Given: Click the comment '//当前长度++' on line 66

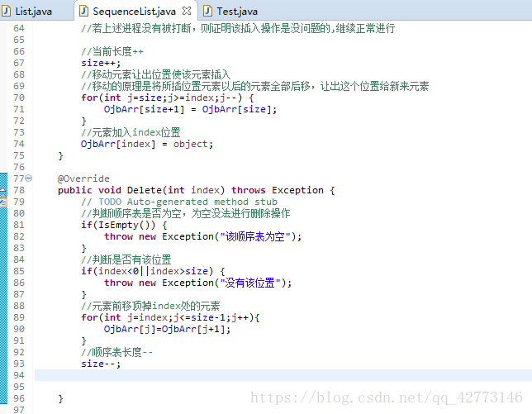Looking at the screenshot, I should (x=112, y=51).
